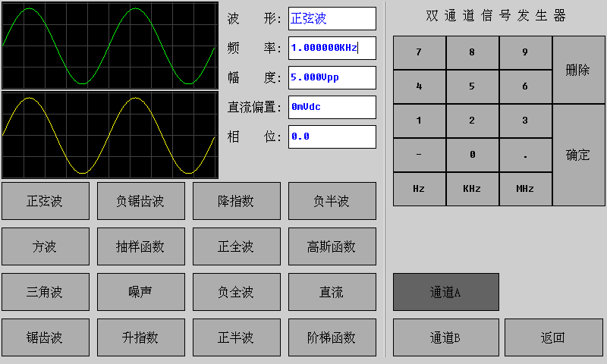The image size is (607, 364).
Task: Choose the 抽样函数 waveform button
Action: 141,246
